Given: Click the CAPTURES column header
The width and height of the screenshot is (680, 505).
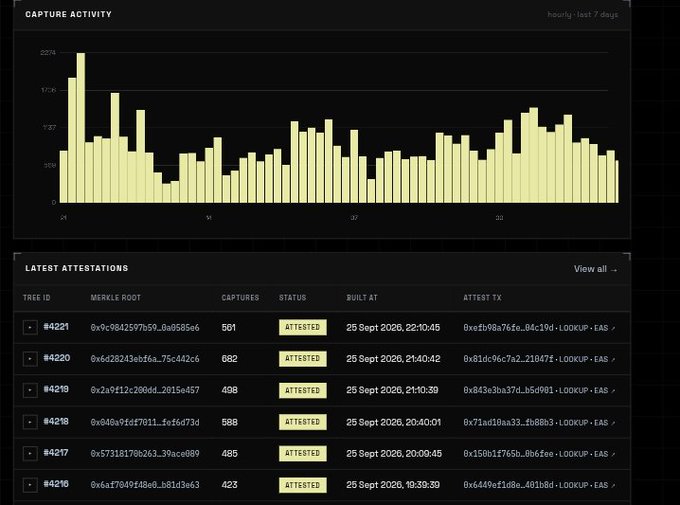Looking at the screenshot, I should coord(240,298).
